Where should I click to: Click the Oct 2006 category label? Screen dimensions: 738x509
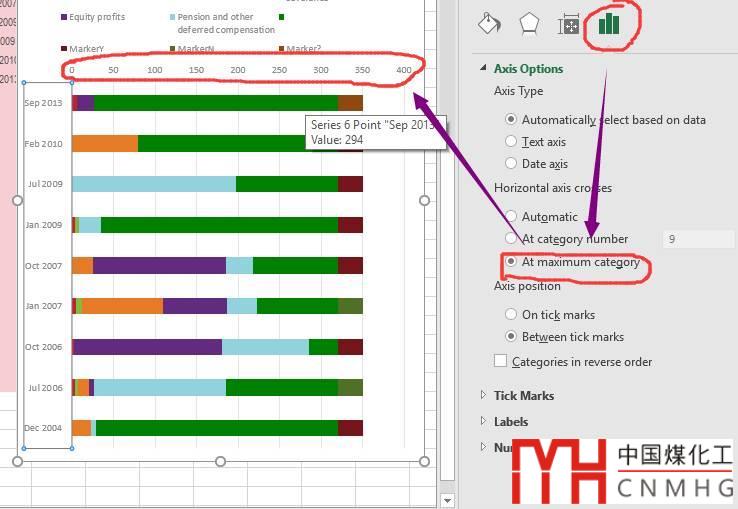pos(43,347)
